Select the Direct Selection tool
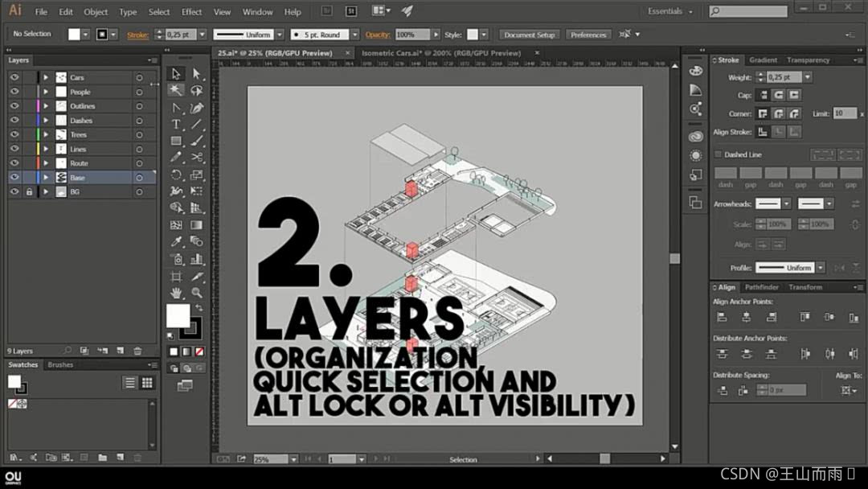868x489 pixels. [x=197, y=74]
